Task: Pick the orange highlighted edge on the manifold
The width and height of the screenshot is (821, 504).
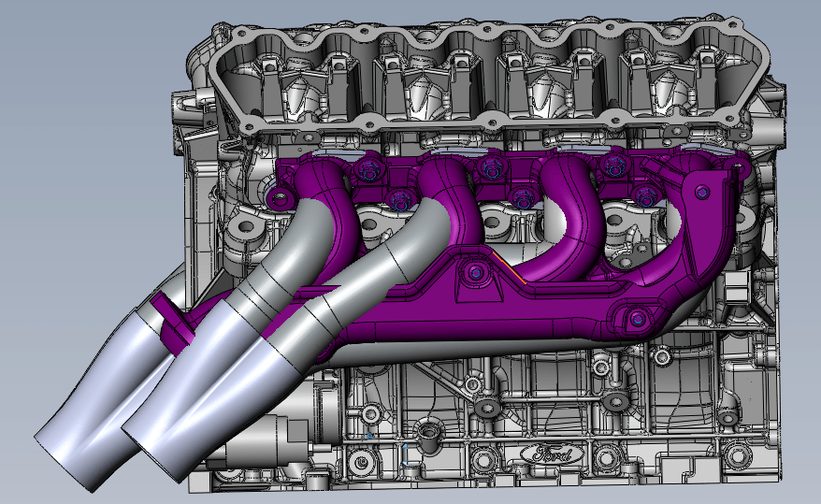Action: coord(509,267)
